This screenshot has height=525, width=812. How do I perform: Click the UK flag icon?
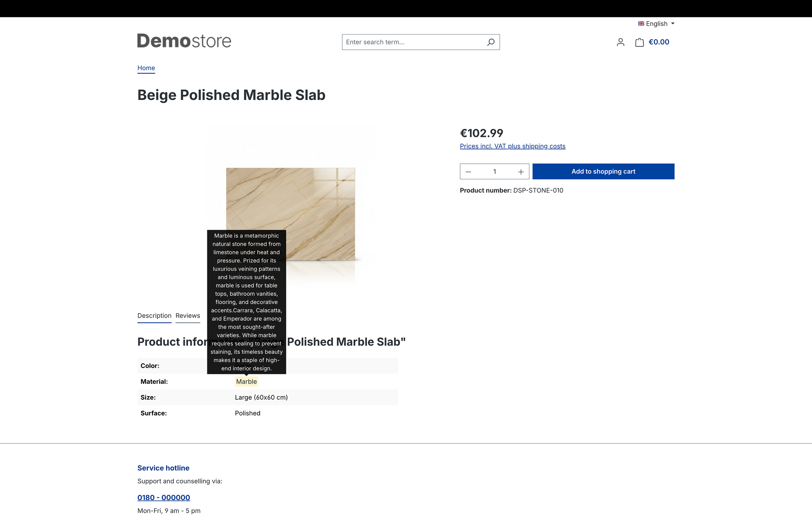click(x=641, y=23)
